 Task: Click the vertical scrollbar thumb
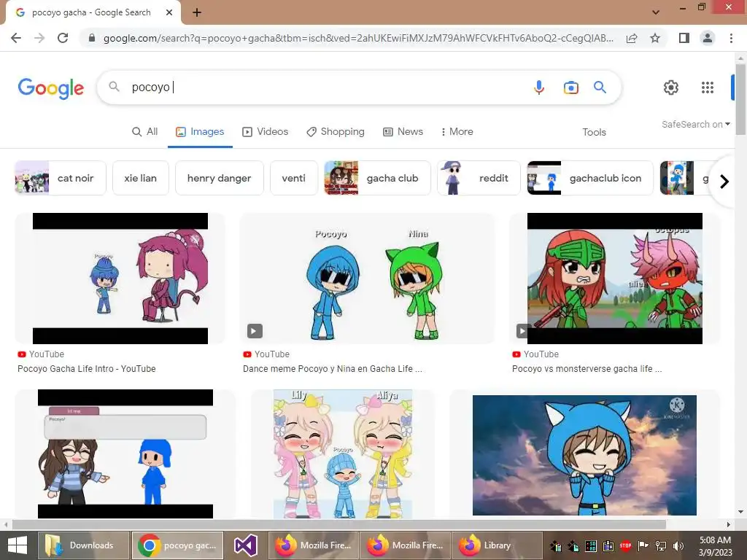740,98
